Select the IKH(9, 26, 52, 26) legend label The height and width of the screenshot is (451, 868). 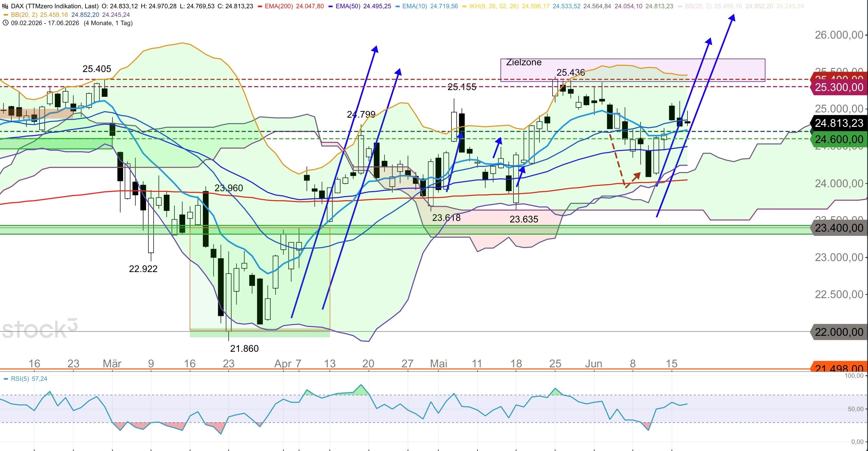coord(495,6)
